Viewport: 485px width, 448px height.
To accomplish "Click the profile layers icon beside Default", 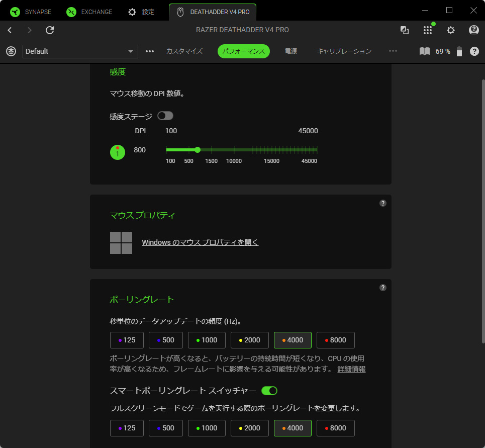I will coord(11,51).
